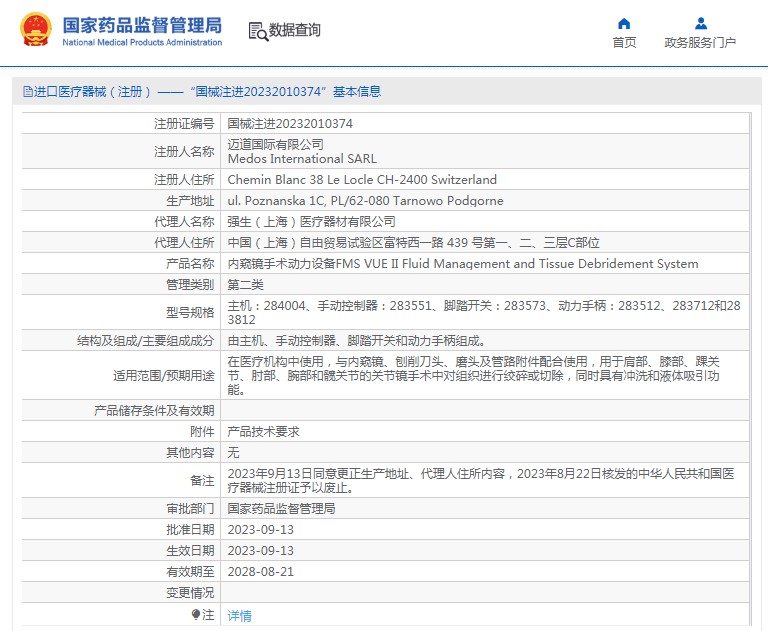Click 结构及组成/主要组成成分 label
The height and width of the screenshot is (631, 768).
tap(145, 341)
